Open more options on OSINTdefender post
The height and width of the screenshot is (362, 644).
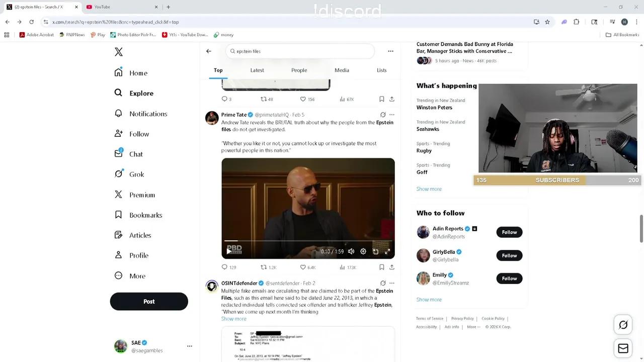(392, 283)
